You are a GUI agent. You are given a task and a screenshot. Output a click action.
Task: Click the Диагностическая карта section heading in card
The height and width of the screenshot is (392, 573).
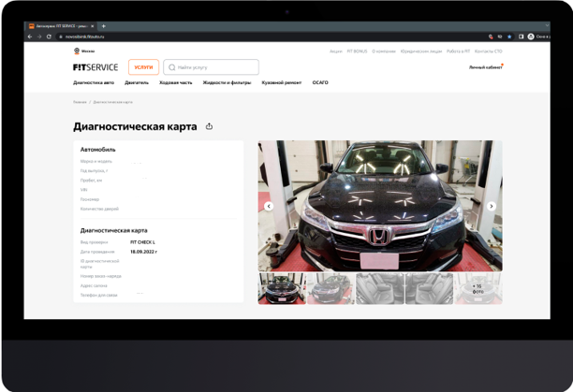[114, 231]
